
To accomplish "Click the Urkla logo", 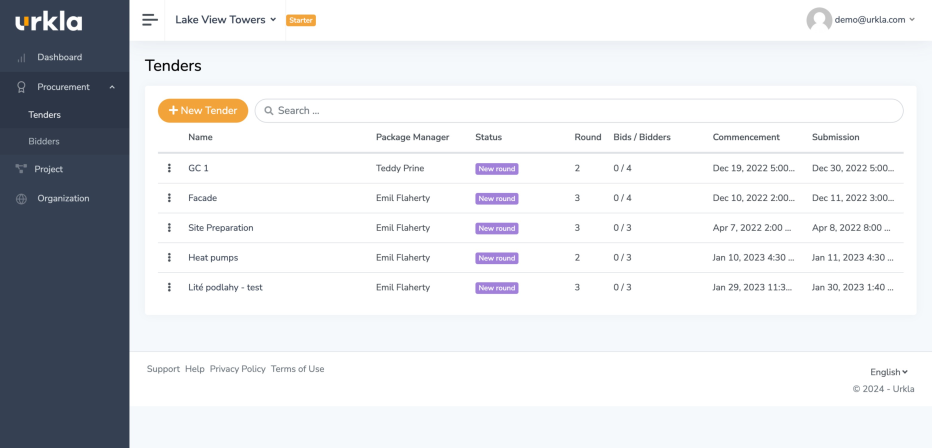I will (x=49, y=22).
